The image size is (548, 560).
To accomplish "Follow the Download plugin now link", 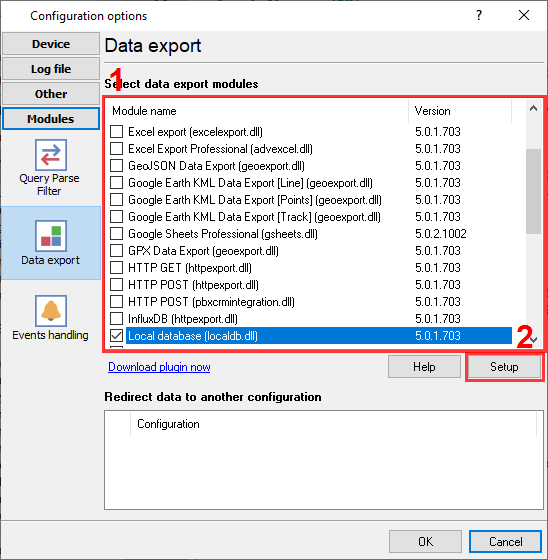I will point(159,367).
